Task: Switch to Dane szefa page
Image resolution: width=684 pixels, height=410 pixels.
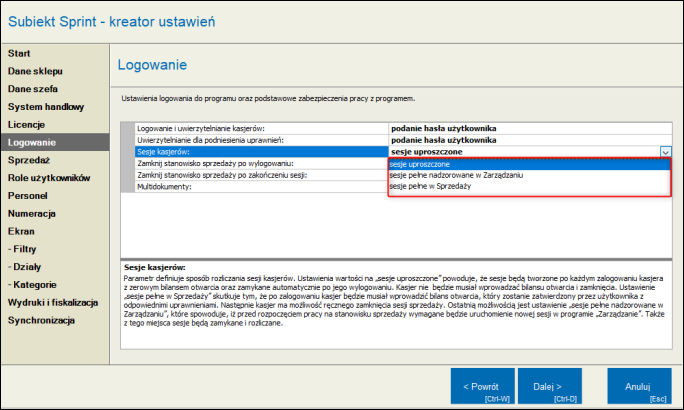Action: (33, 88)
